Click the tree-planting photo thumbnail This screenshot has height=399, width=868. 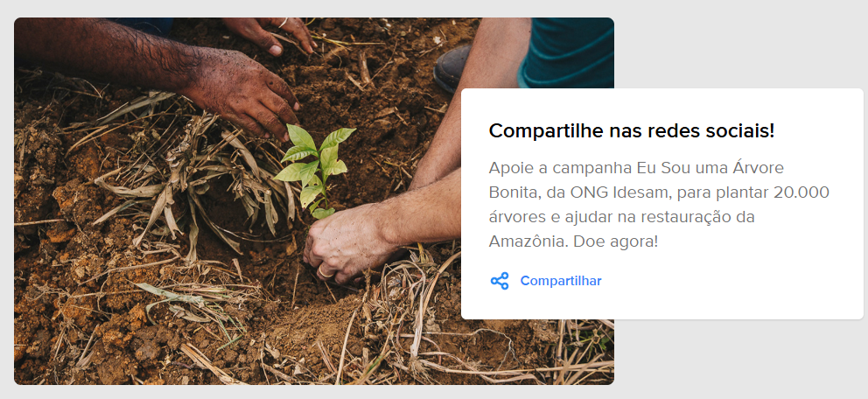click(314, 201)
